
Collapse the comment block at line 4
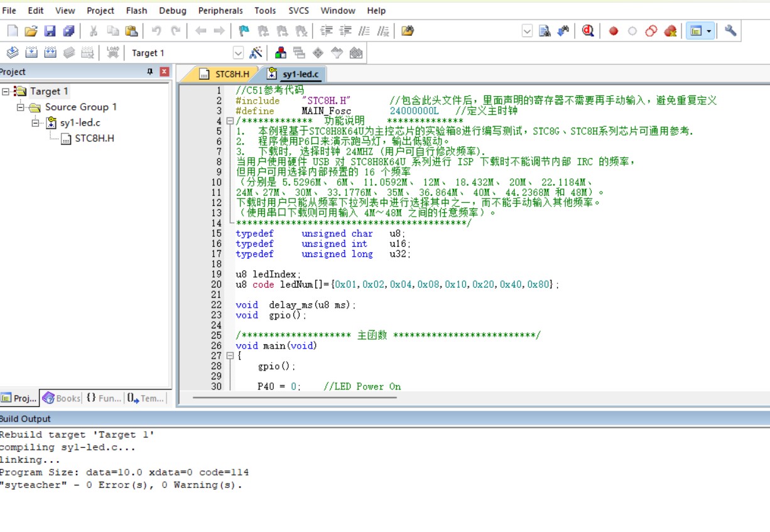(x=230, y=121)
